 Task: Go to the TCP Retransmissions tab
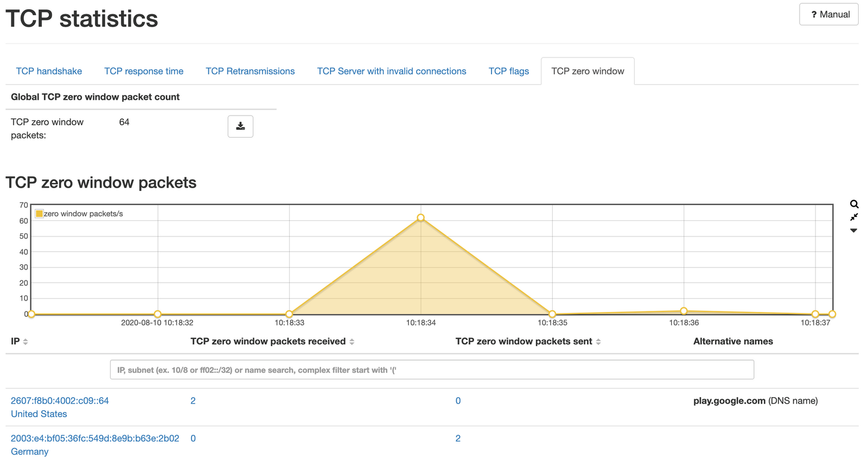coord(250,71)
